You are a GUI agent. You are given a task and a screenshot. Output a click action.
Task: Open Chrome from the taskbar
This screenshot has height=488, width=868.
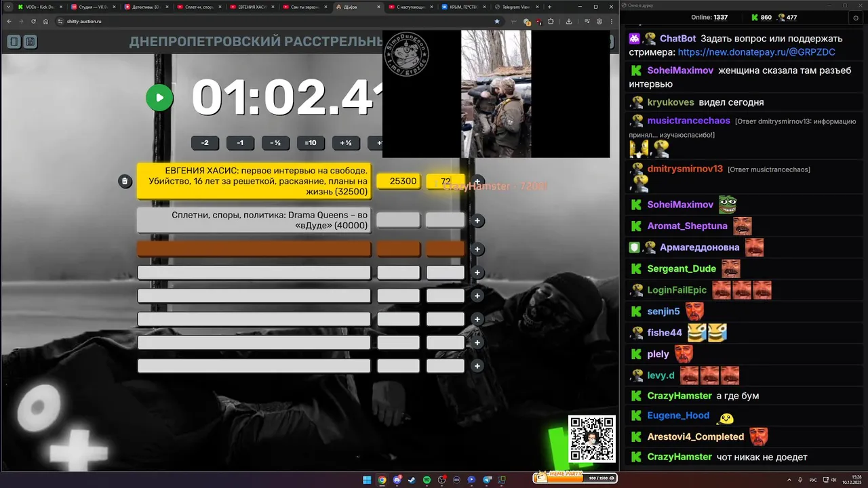tap(382, 480)
